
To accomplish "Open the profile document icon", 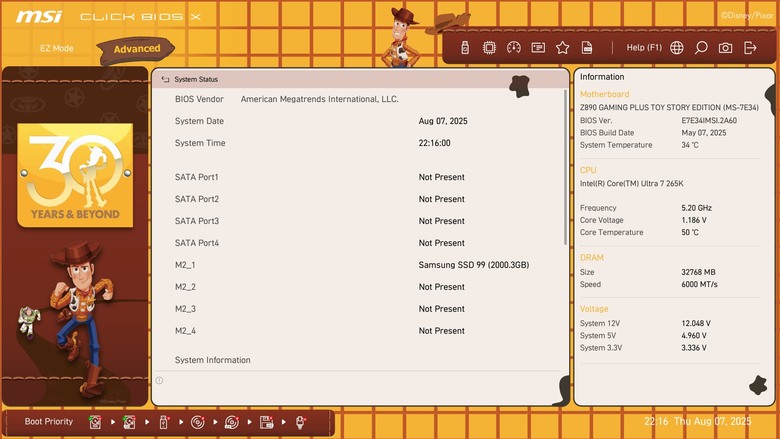I will (587, 48).
